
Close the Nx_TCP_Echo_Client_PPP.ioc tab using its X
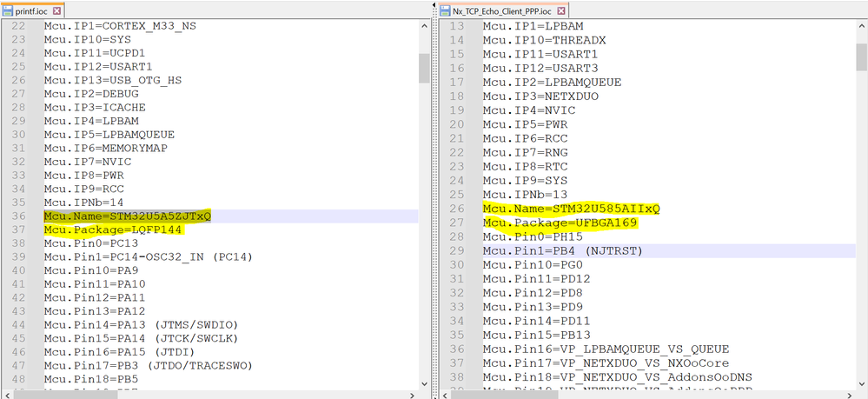click(560, 11)
